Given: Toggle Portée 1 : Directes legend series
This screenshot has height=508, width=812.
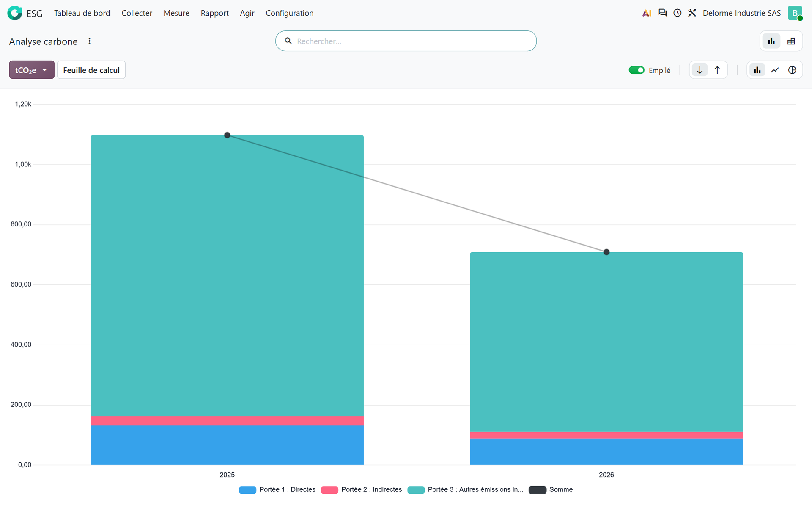Looking at the screenshot, I should tap(277, 490).
